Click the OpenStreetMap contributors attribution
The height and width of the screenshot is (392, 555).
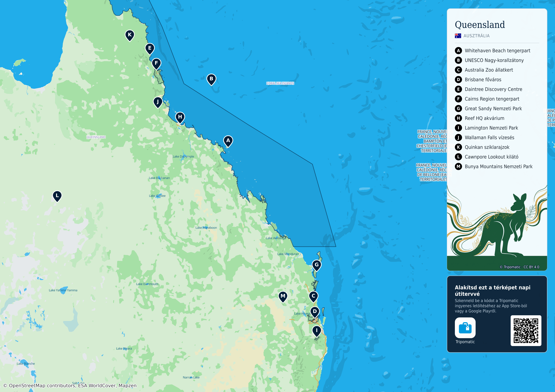70,385
